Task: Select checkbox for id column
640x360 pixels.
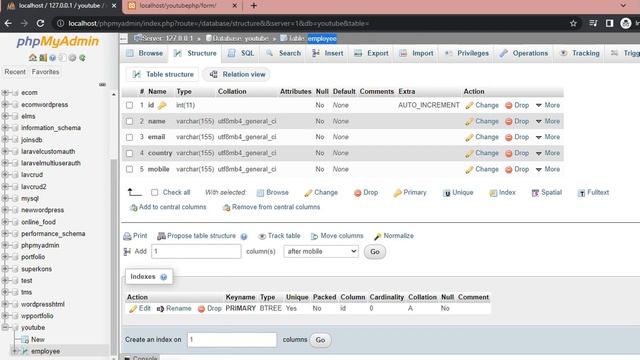Action: (x=129, y=105)
